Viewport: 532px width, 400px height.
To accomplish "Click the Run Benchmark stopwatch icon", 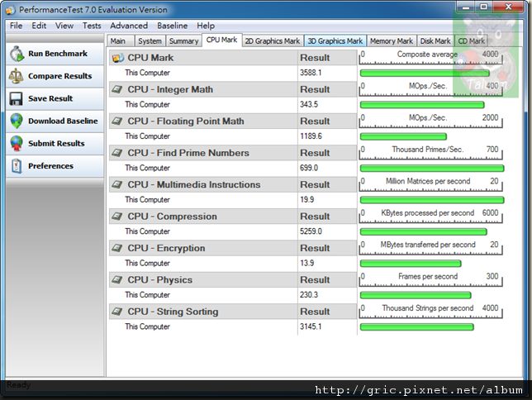I will click(17, 54).
